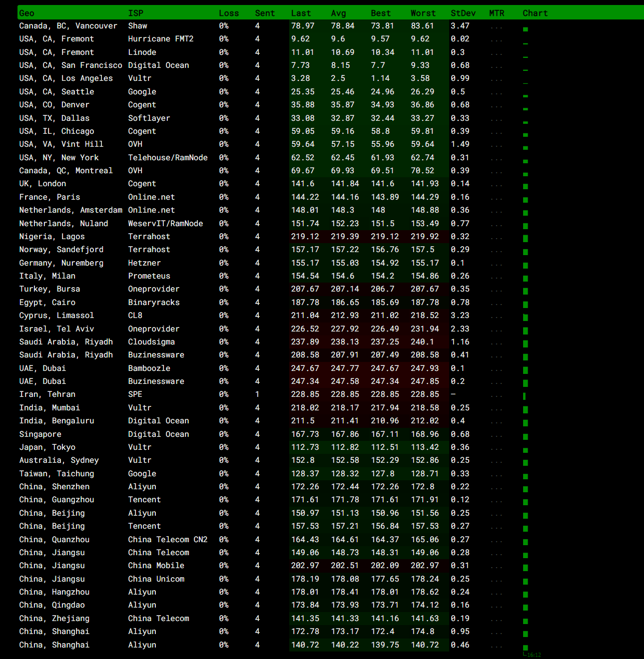Select the Loss column header
Screen dimensions: 644x659
[x=229, y=13]
